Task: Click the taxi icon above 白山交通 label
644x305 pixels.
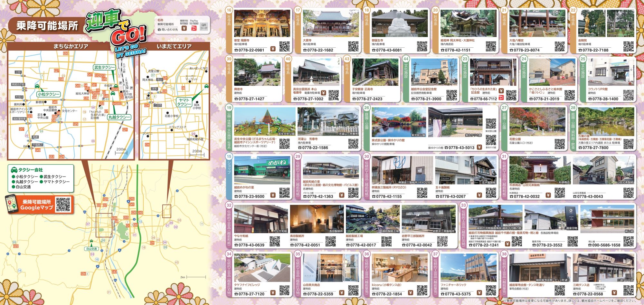Action: point(91,241)
